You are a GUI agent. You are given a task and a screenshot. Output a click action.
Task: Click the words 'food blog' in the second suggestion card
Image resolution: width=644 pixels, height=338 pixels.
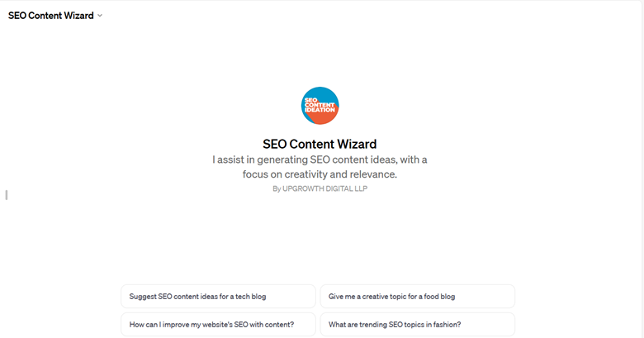click(x=439, y=297)
